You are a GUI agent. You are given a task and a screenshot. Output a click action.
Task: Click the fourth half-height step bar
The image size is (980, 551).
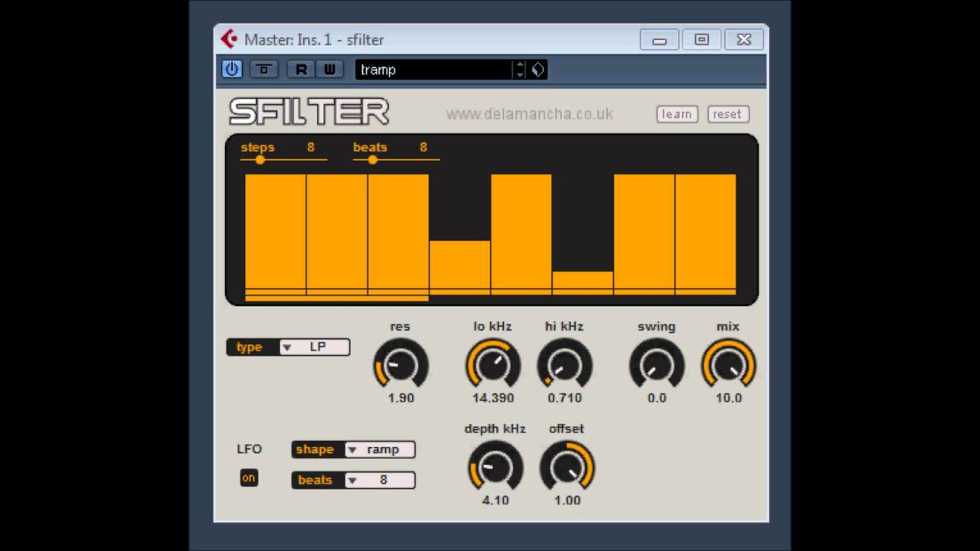459,268
